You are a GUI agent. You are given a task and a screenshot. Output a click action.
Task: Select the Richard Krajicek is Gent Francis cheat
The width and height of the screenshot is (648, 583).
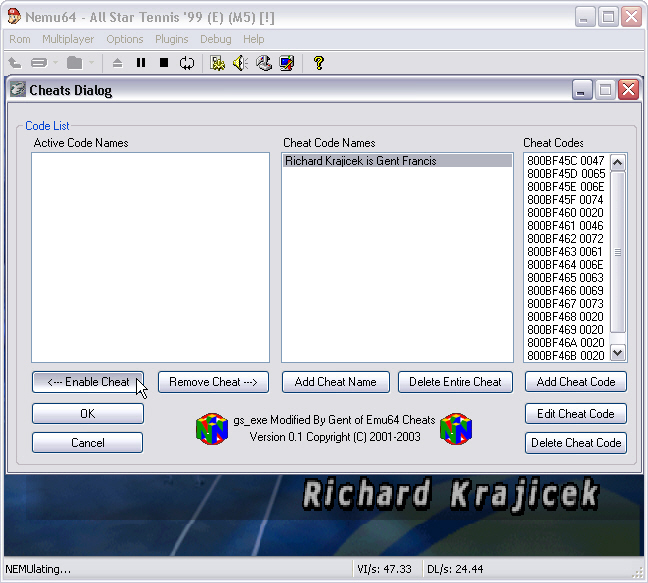(398, 161)
